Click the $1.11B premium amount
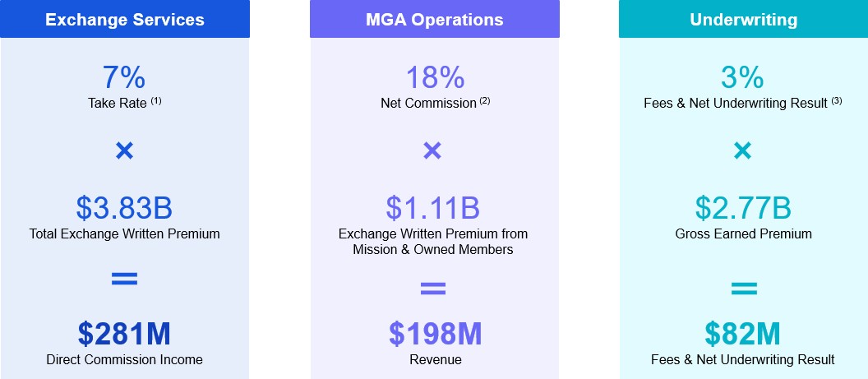This screenshot has width=868, height=379. click(x=433, y=208)
